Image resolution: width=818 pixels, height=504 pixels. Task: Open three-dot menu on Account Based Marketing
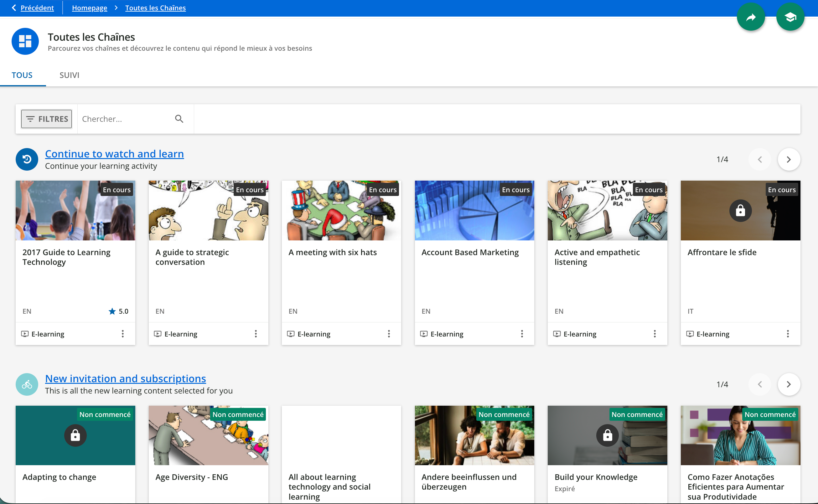[x=522, y=334]
